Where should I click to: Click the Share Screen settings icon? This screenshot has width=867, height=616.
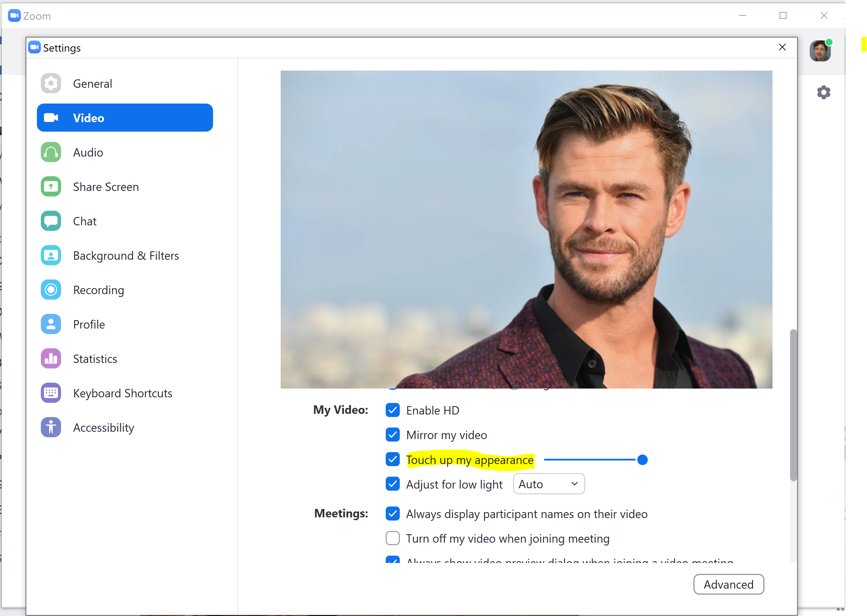[x=51, y=186]
